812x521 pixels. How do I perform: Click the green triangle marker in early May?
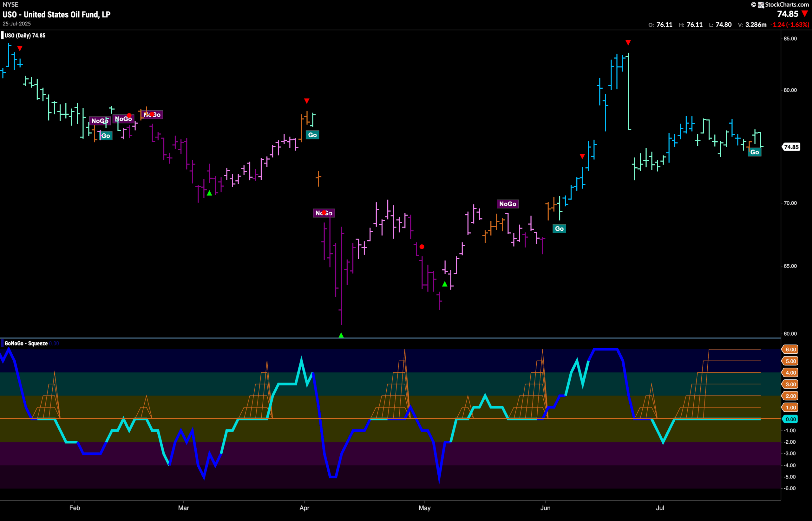pyautogui.click(x=445, y=284)
